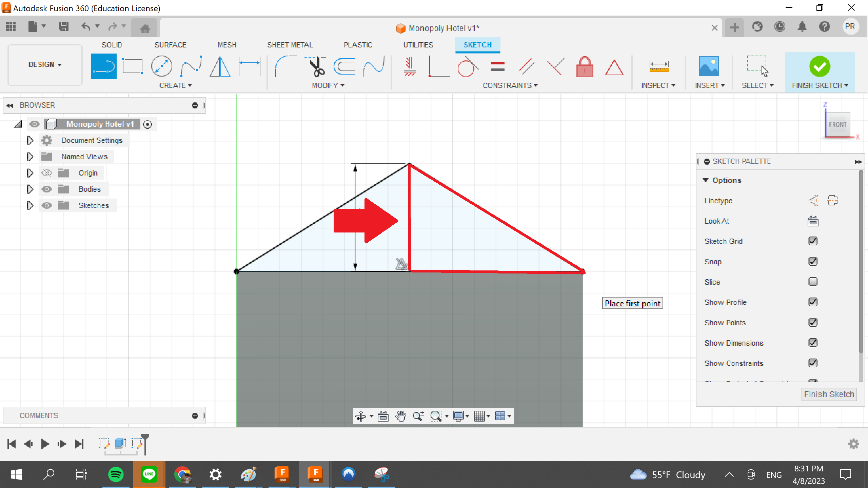Select the Pan tool in navigation bar
Image resolution: width=868 pixels, height=488 pixels.
[x=401, y=416]
